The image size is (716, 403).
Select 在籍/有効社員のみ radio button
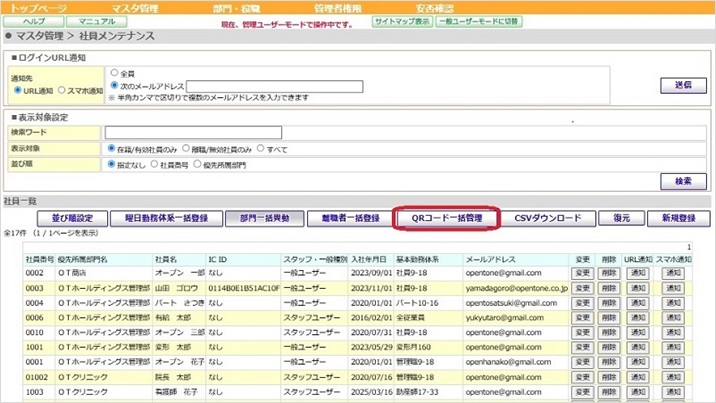point(111,148)
